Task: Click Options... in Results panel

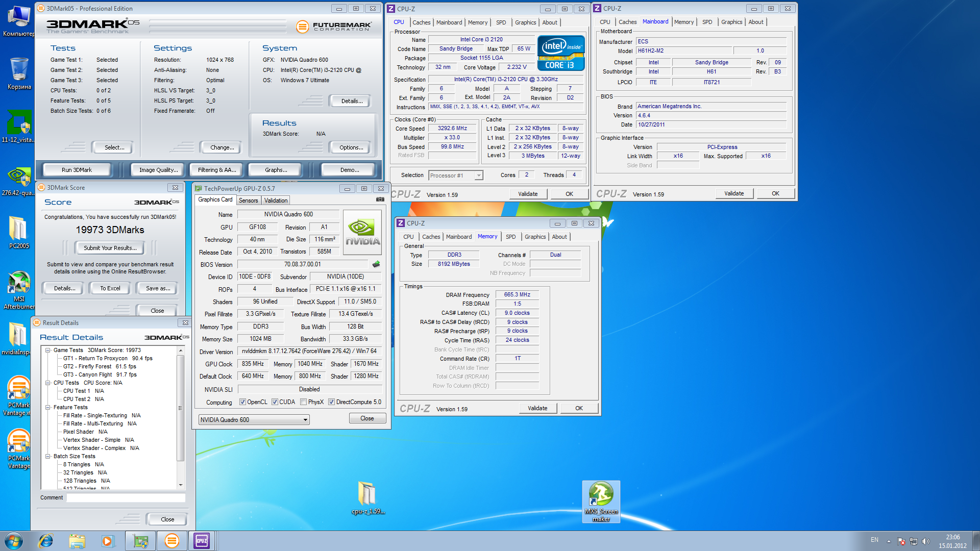Action: (351, 147)
